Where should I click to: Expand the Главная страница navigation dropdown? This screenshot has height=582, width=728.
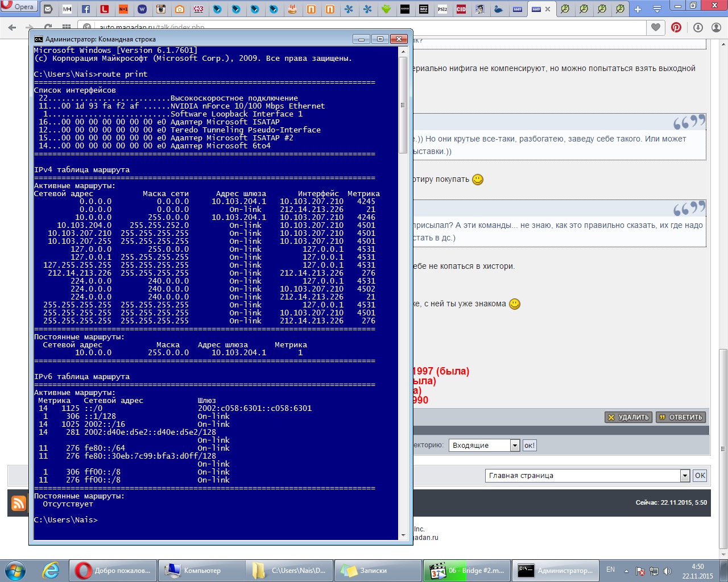(685, 476)
